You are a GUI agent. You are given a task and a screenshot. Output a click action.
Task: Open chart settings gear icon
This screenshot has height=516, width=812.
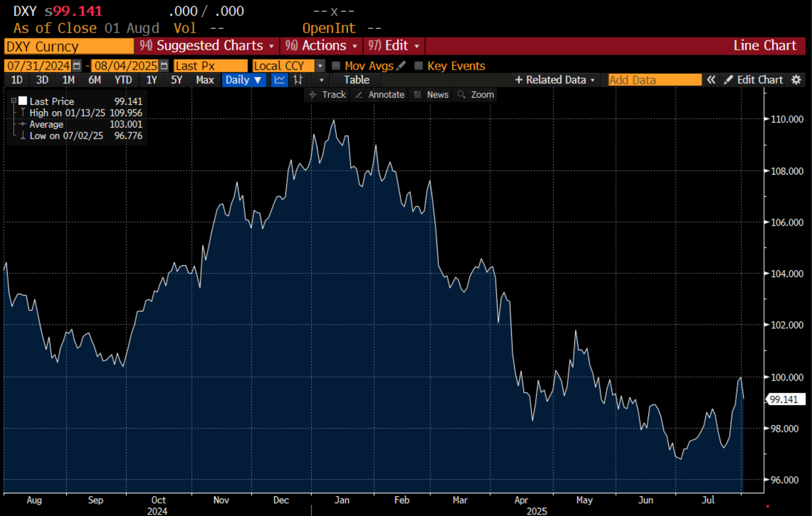pos(796,80)
